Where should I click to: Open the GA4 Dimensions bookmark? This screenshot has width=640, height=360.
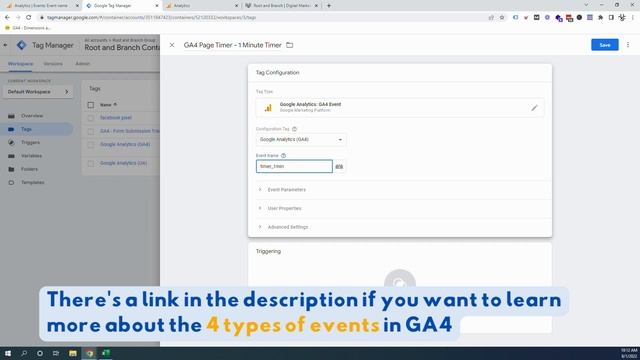(x=28, y=28)
